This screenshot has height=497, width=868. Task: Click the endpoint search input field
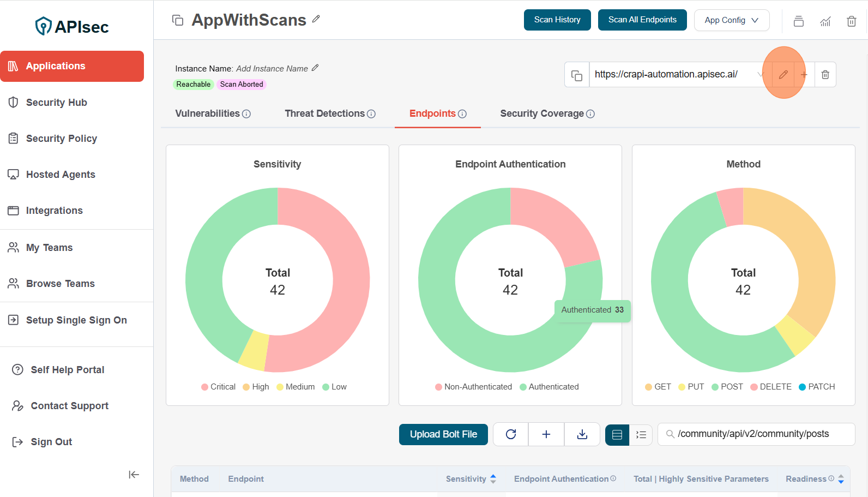pyautogui.click(x=761, y=434)
